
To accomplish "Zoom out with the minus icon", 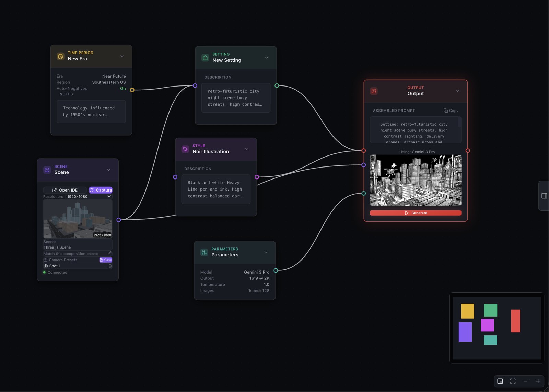I will (525, 381).
